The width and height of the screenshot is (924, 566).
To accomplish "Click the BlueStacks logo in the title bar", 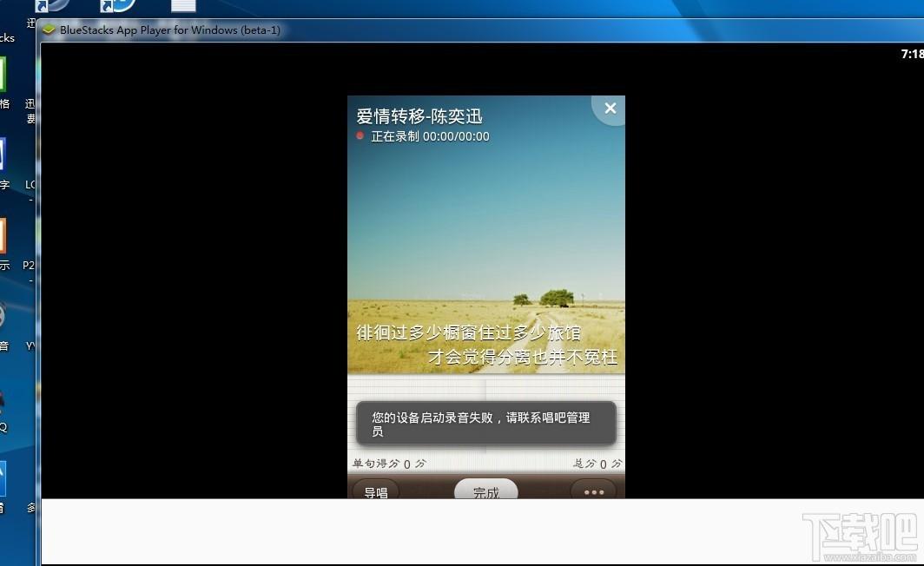I will point(49,30).
